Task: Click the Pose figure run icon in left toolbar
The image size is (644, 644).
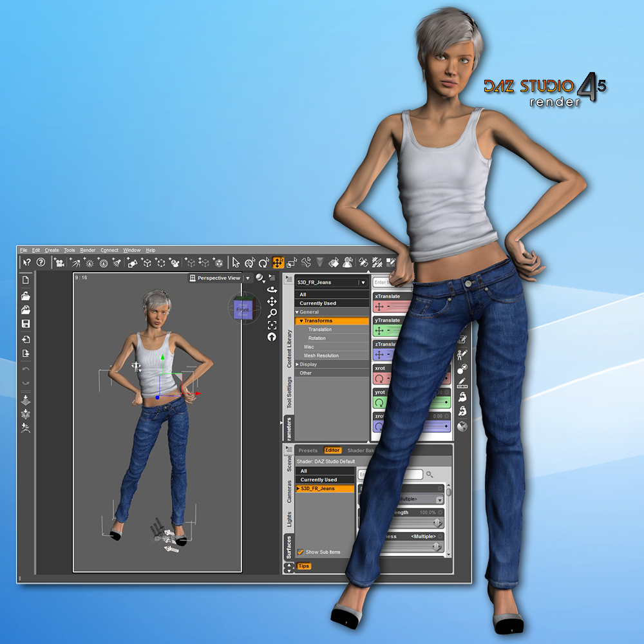Action: tap(26, 428)
